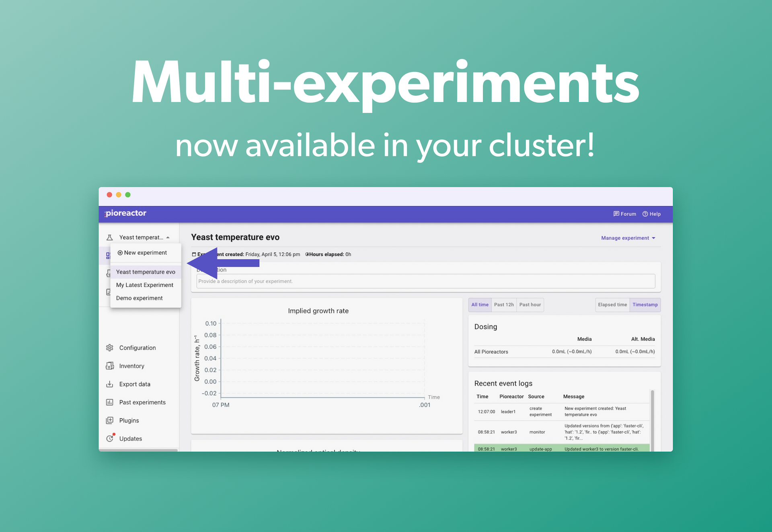This screenshot has height=532, width=772.
Task: Click the Export data download icon
Action: pyautogui.click(x=109, y=384)
